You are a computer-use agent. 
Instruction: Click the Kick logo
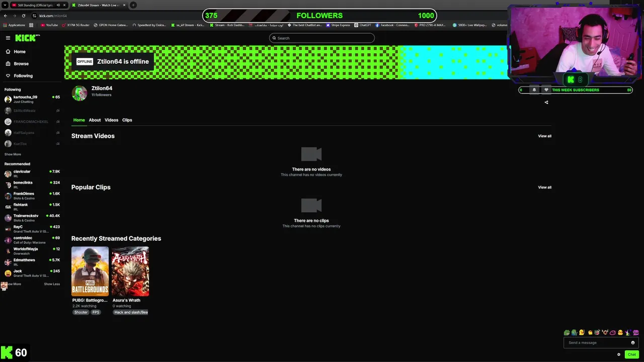[26, 38]
